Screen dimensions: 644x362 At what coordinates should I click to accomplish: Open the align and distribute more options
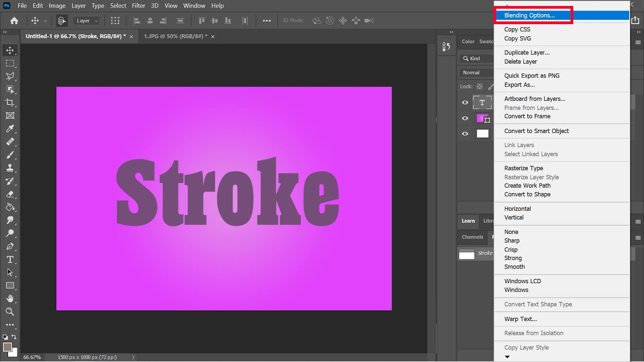tap(266, 21)
